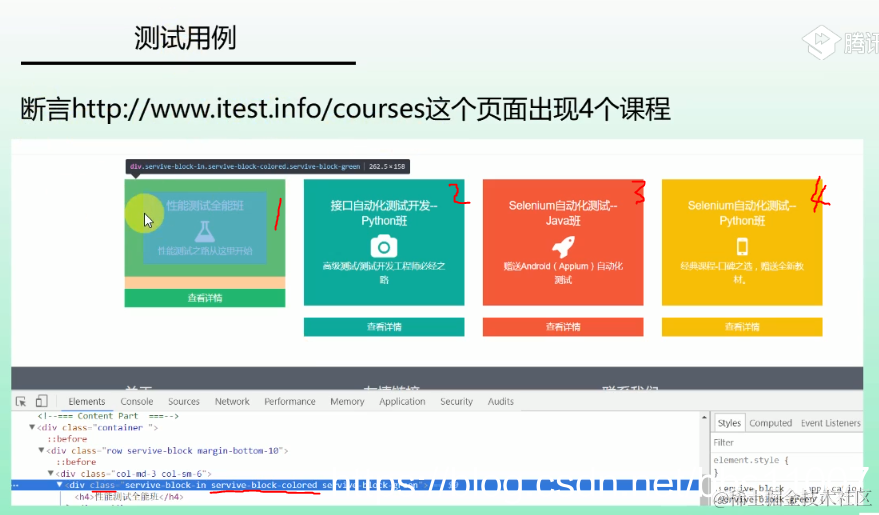Click the rocket icon on the red course card

(x=563, y=247)
